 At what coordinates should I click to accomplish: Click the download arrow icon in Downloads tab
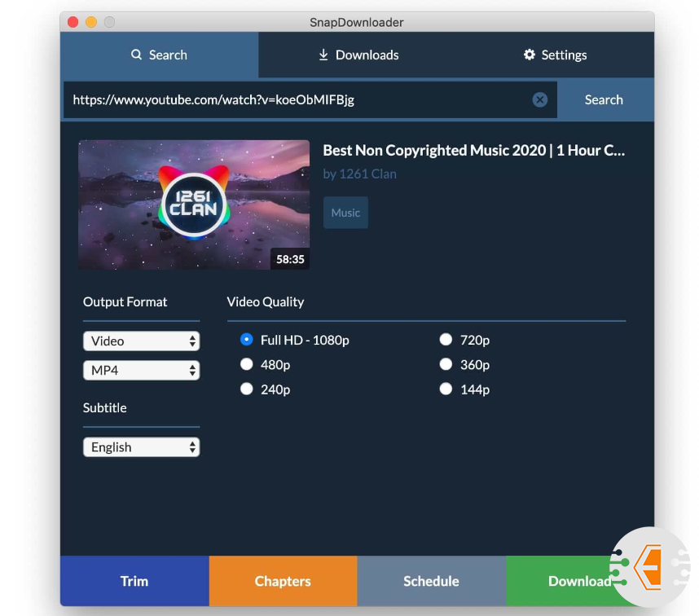(323, 55)
